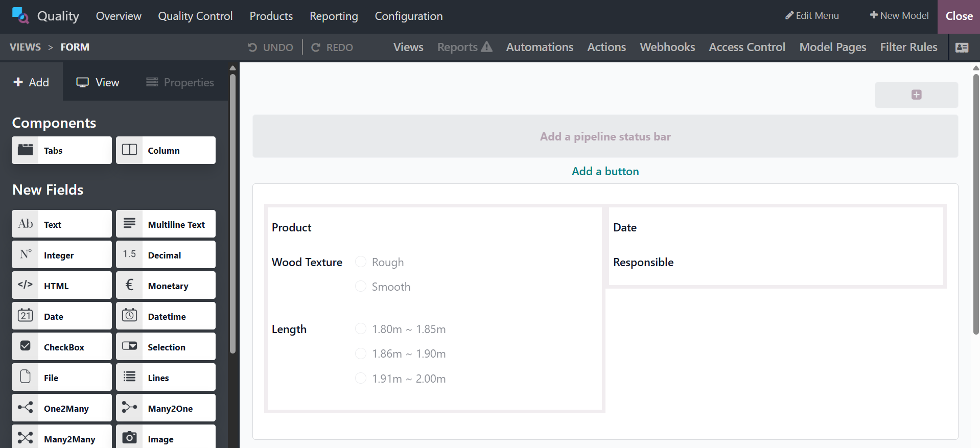Switch to the View tab
Image resolution: width=980 pixels, height=448 pixels.
point(98,82)
